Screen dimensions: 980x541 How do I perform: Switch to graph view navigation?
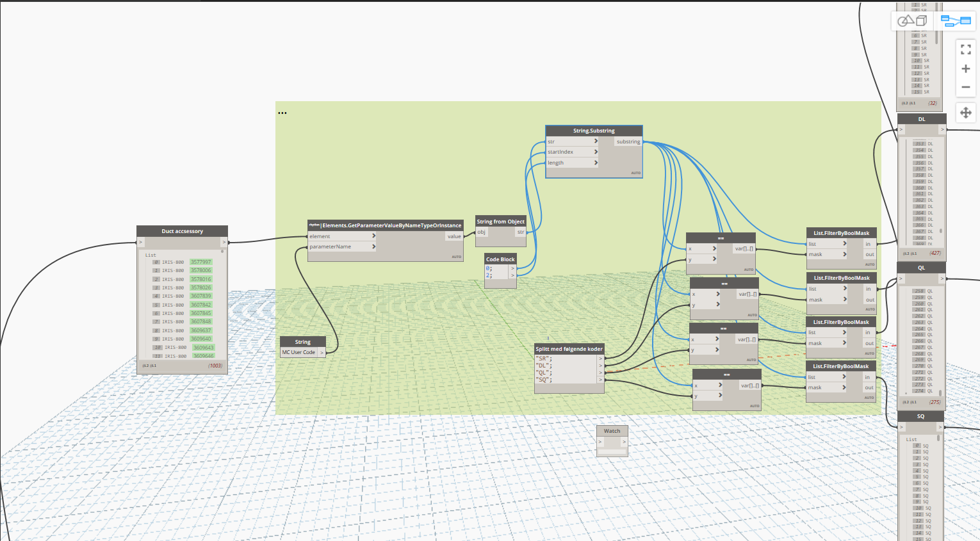click(x=956, y=20)
